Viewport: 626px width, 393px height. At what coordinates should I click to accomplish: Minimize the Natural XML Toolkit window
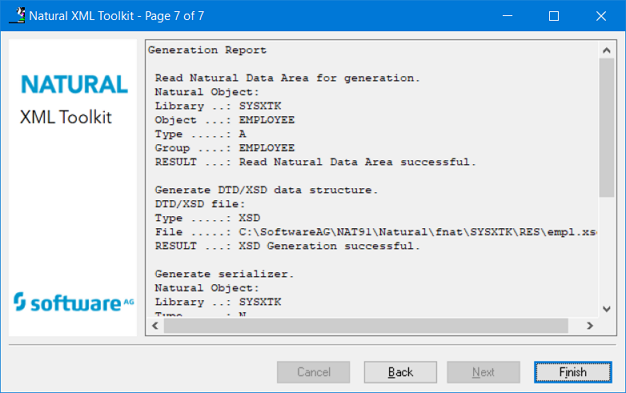pyautogui.click(x=507, y=16)
